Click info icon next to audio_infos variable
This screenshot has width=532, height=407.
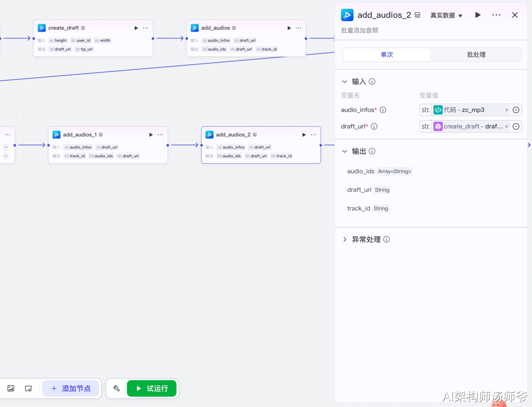coord(383,110)
